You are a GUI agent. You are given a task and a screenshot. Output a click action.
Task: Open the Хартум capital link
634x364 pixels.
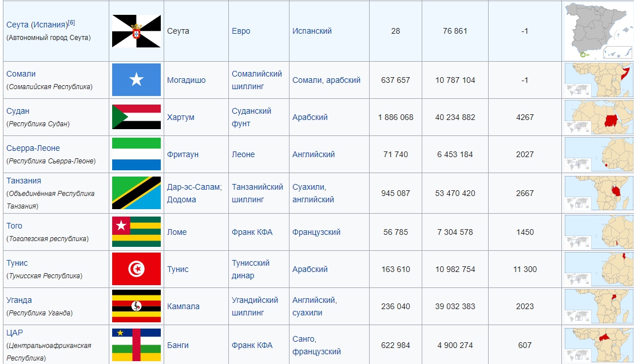point(181,117)
